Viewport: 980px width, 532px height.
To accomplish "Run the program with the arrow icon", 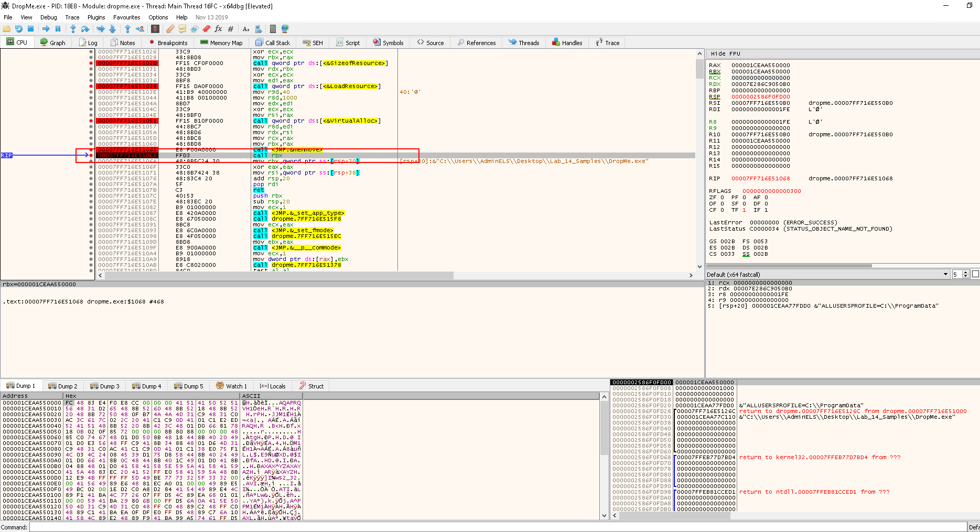I will [x=46, y=29].
